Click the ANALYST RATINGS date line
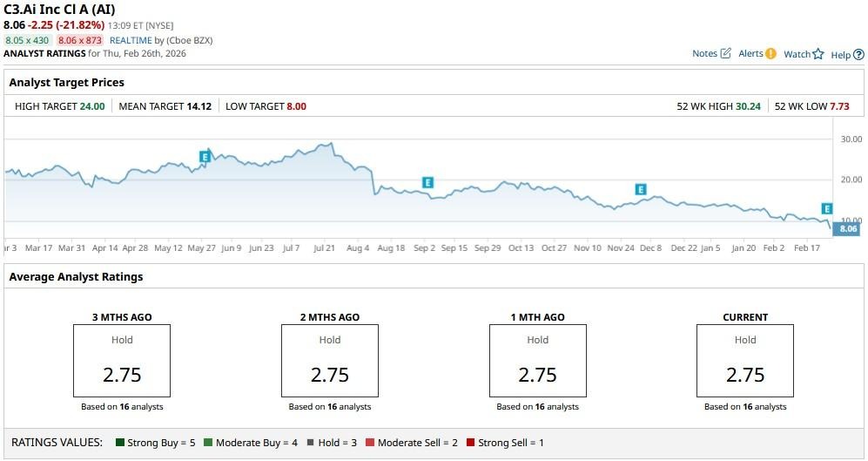Screen dimensions: 868x461 point(95,53)
